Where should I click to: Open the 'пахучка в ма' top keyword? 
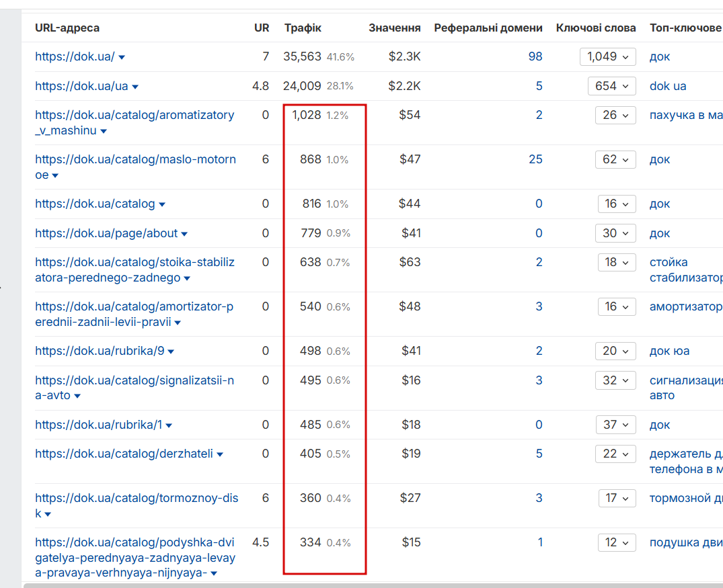pos(686,115)
